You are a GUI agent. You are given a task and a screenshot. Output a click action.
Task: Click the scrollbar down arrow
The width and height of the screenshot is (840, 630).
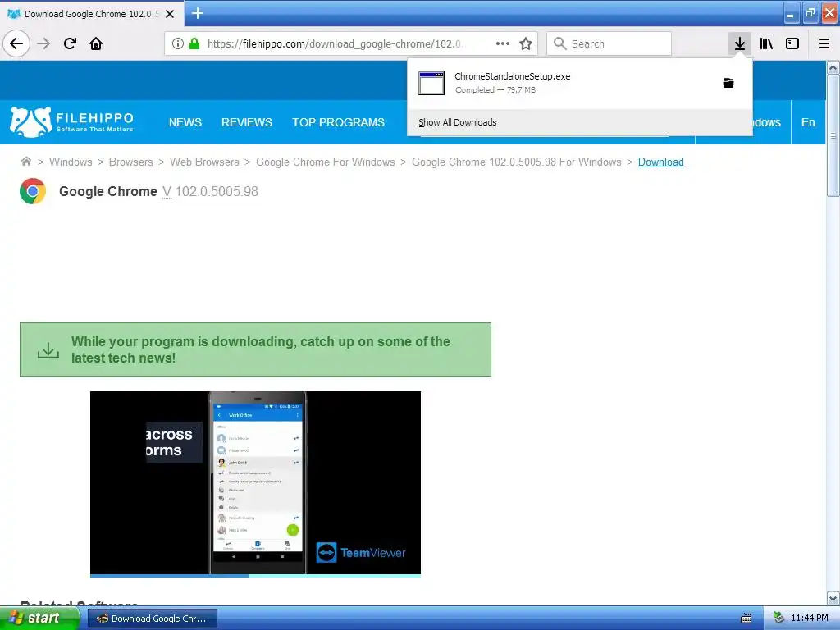tap(833, 598)
